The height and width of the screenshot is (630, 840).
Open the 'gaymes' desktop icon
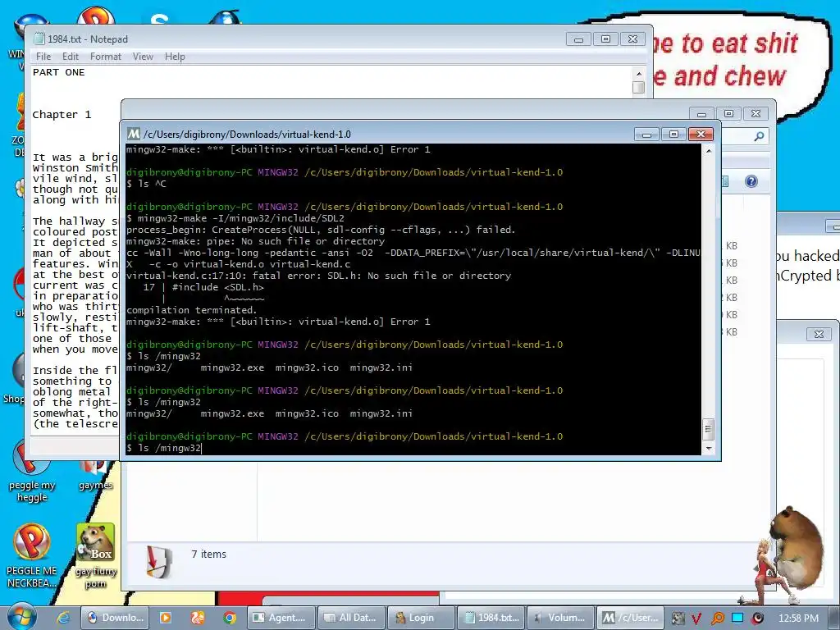click(95, 476)
